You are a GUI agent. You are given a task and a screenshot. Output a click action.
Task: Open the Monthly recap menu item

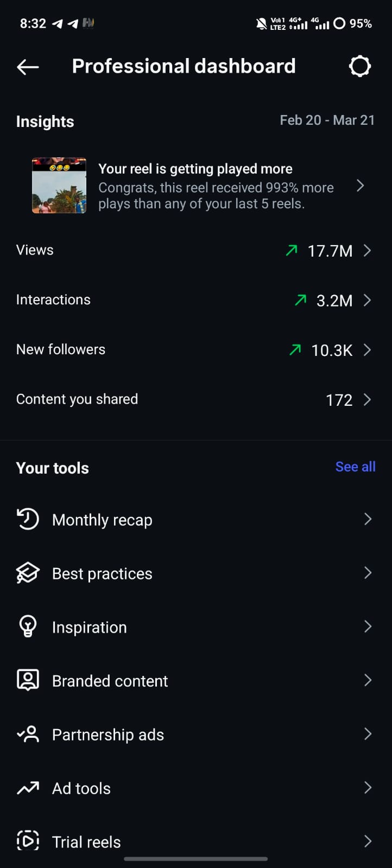[x=102, y=520]
